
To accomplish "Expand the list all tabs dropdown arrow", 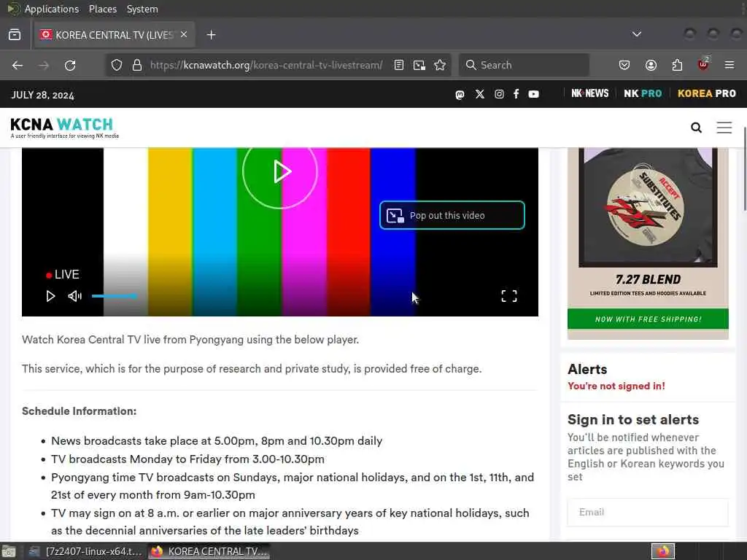I will pos(636,34).
